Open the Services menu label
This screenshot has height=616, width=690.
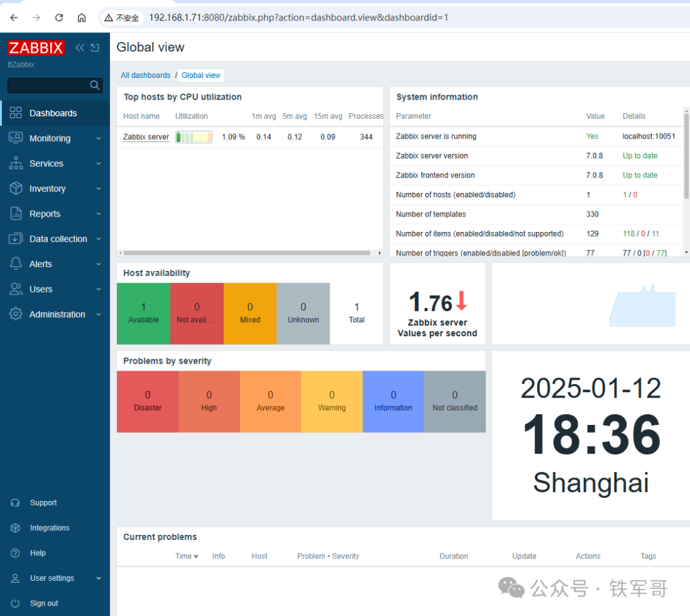pos(46,163)
